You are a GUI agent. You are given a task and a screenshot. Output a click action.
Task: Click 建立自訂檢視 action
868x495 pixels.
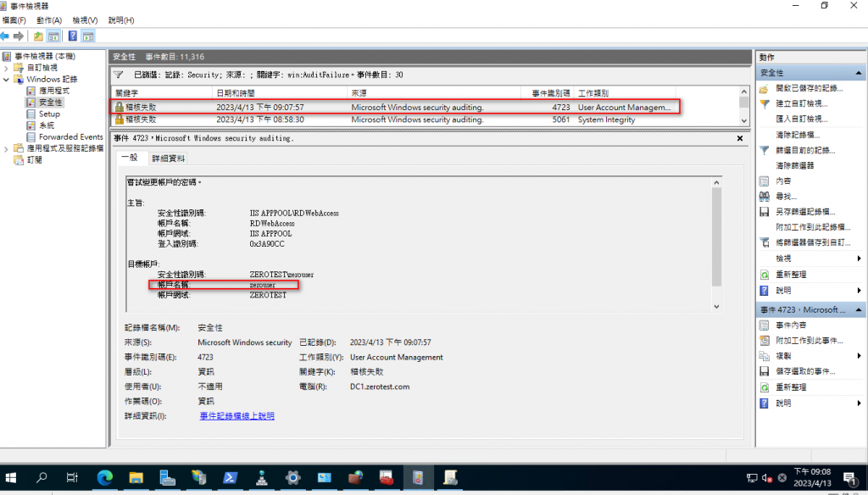coord(802,103)
